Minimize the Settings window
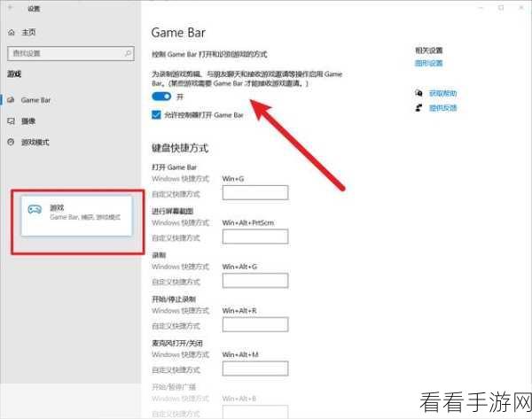This screenshot has height=419, width=532. tap(481, 8)
